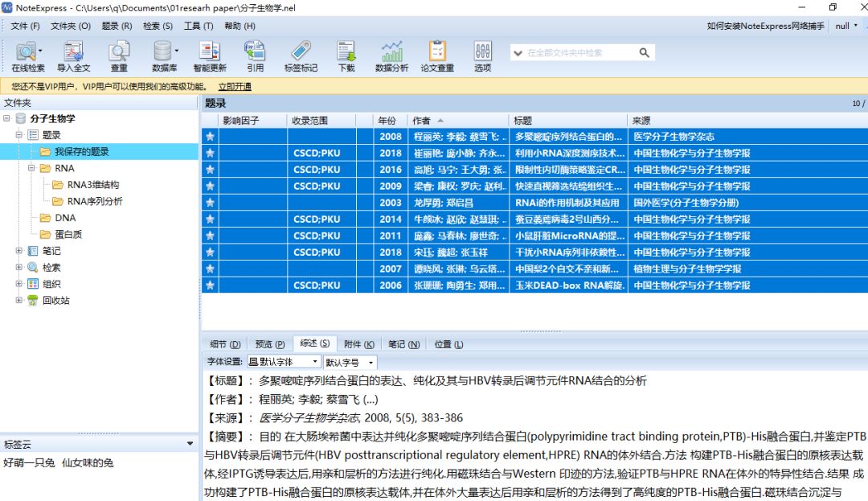
Task: Collapse the RNA folder node
Action: 31,168
